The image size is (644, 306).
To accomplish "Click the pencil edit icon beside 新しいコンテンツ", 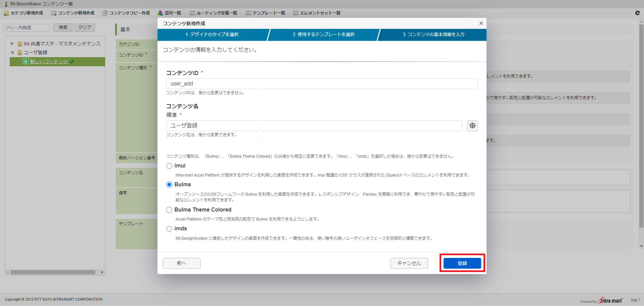I will tap(72, 62).
